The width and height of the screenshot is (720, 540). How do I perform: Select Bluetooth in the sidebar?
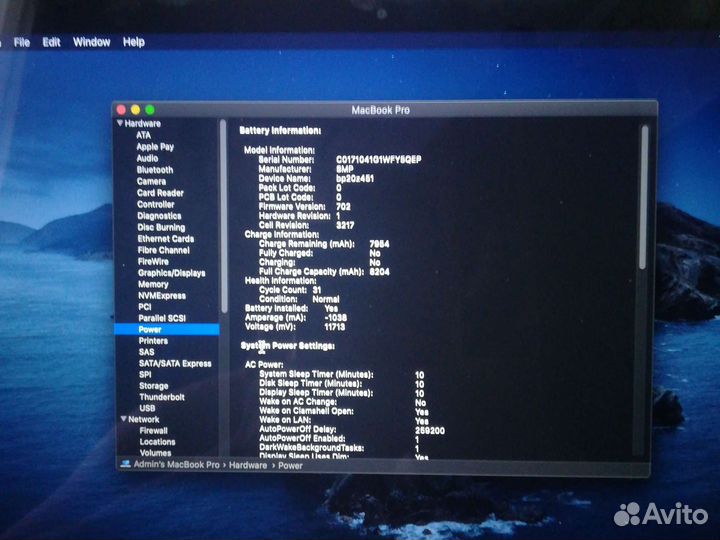[x=155, y=169]
